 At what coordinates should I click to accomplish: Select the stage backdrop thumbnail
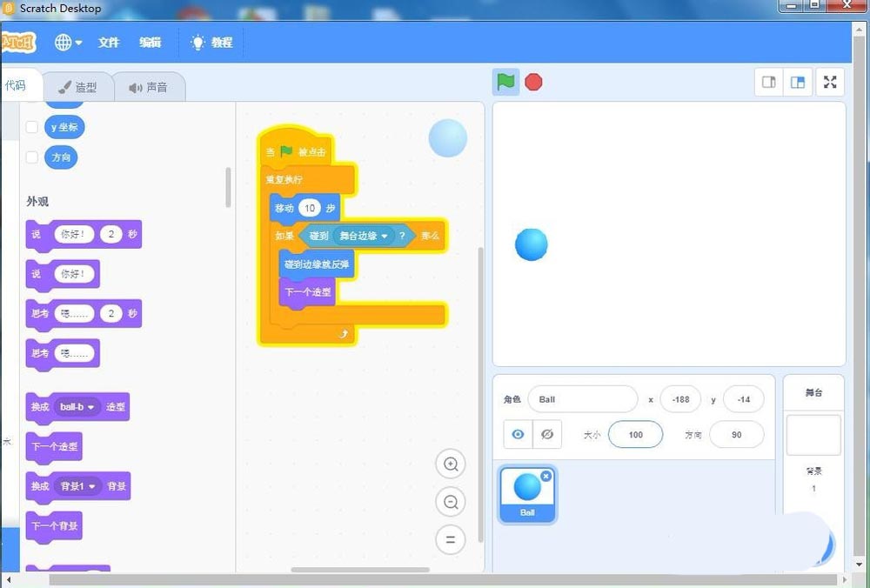pyautogui.click(x=813, y=435)
